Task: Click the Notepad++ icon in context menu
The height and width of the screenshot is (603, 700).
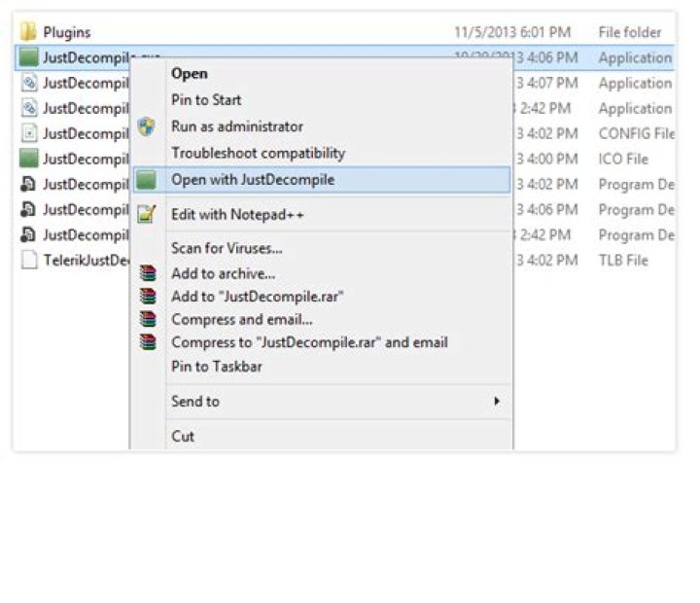Action: [x=147, y=214]
